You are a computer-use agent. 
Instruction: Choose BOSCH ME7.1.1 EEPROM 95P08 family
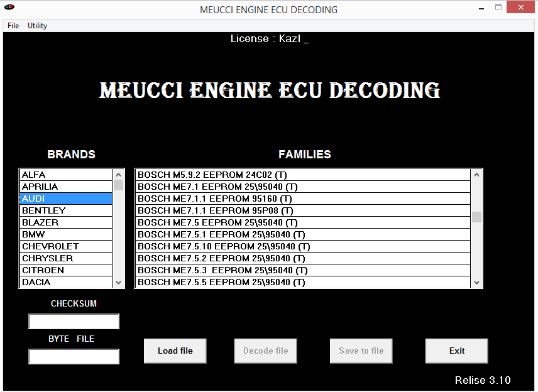point(303,210)
